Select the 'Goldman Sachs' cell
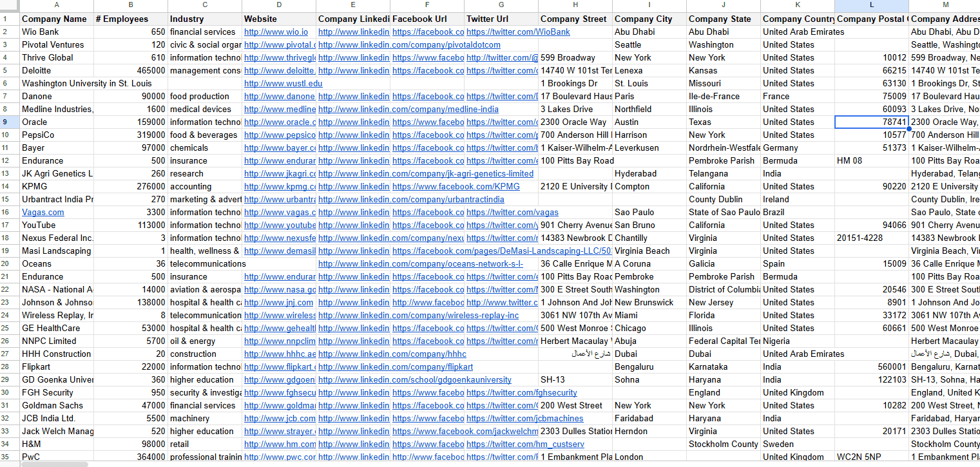 point(57,405)
